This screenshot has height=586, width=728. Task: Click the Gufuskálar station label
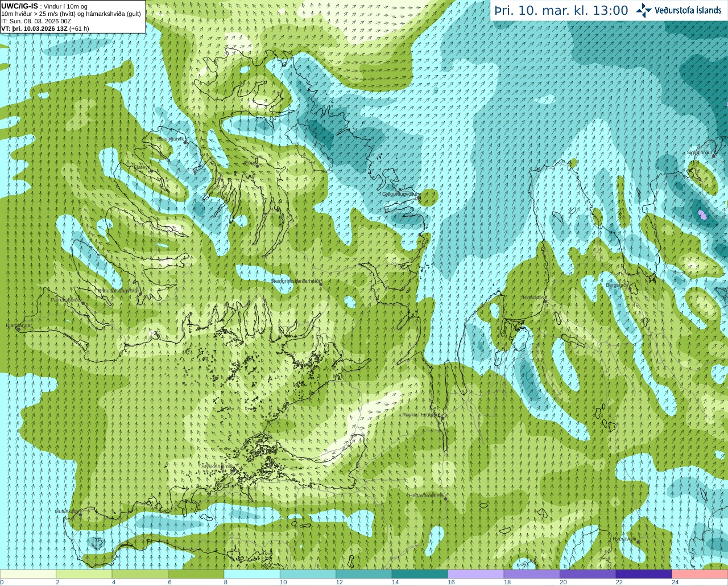coord(67,511)
